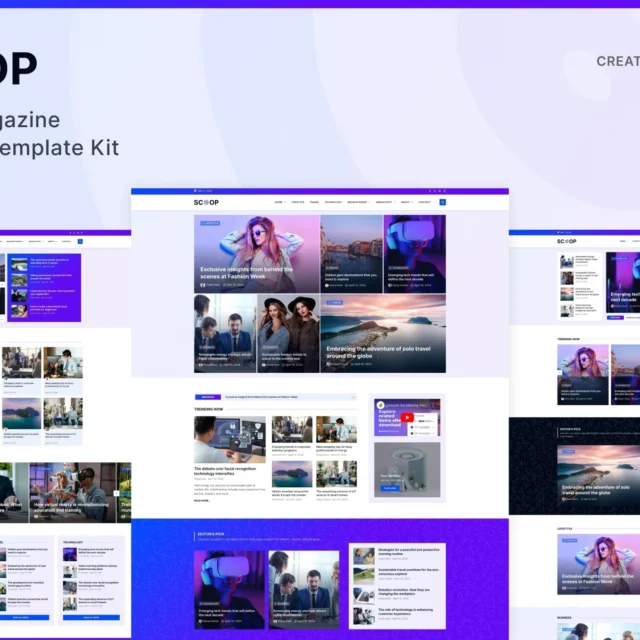The image size is (640, 640).
Task: Open Technology in center navigation bar
Action: click(x=333, y=202)
